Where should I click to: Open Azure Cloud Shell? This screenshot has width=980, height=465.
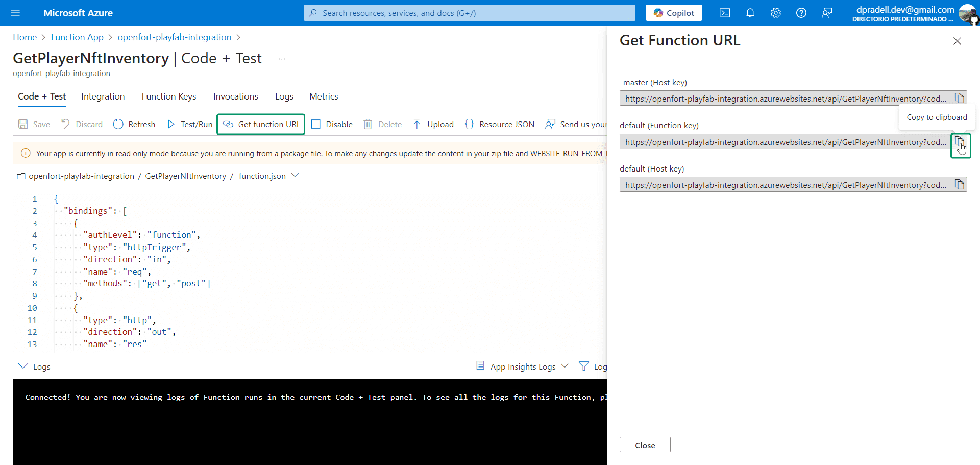724,13
